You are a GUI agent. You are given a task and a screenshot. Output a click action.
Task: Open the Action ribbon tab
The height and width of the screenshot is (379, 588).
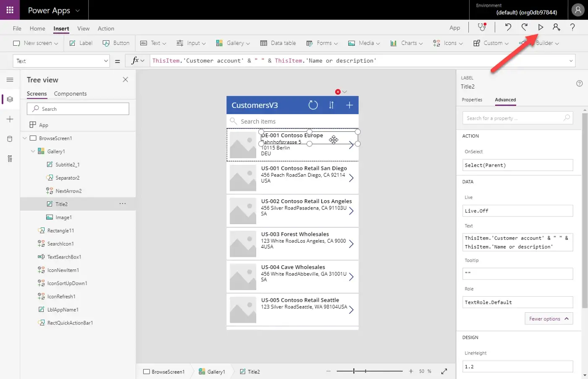(x=106, y=29)
